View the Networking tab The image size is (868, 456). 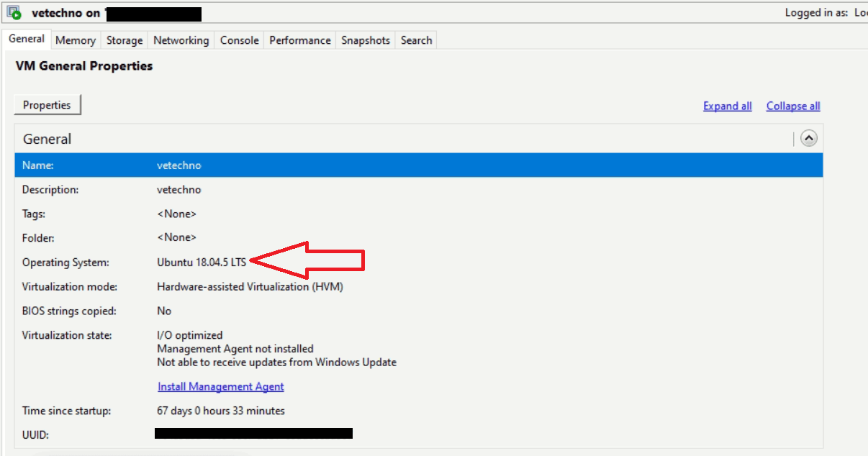[x=181, y=40]
